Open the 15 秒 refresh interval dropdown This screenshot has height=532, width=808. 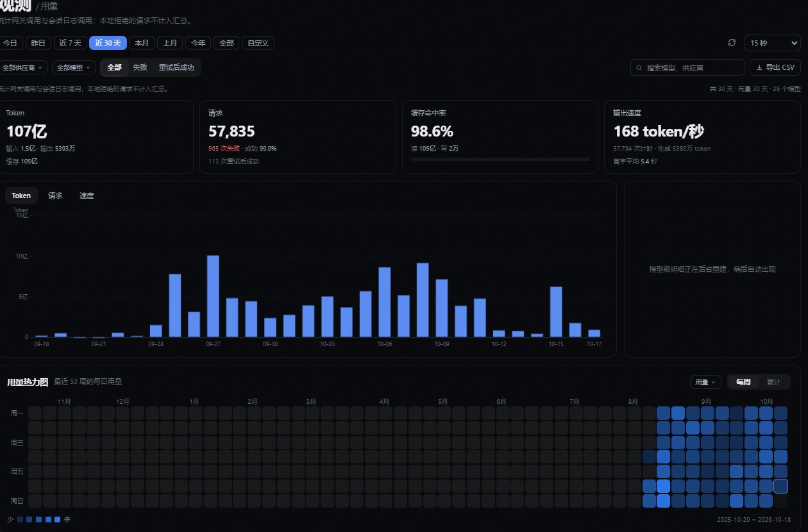click(x=772, y=43)
